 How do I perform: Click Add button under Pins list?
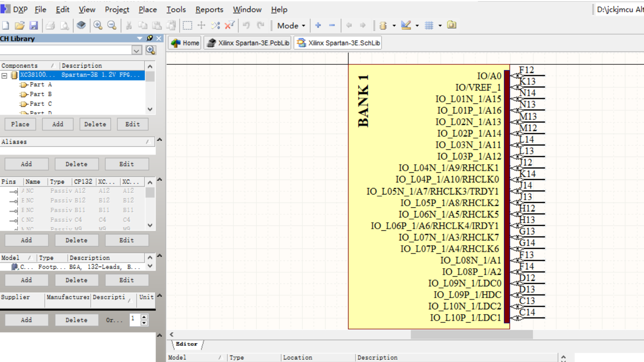coord(27,240)
